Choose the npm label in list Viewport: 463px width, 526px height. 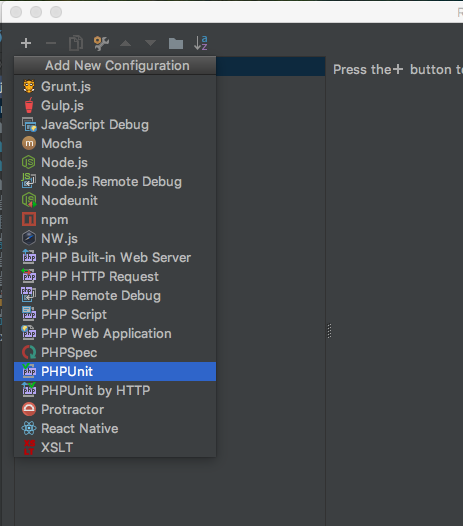click(55, 220)
